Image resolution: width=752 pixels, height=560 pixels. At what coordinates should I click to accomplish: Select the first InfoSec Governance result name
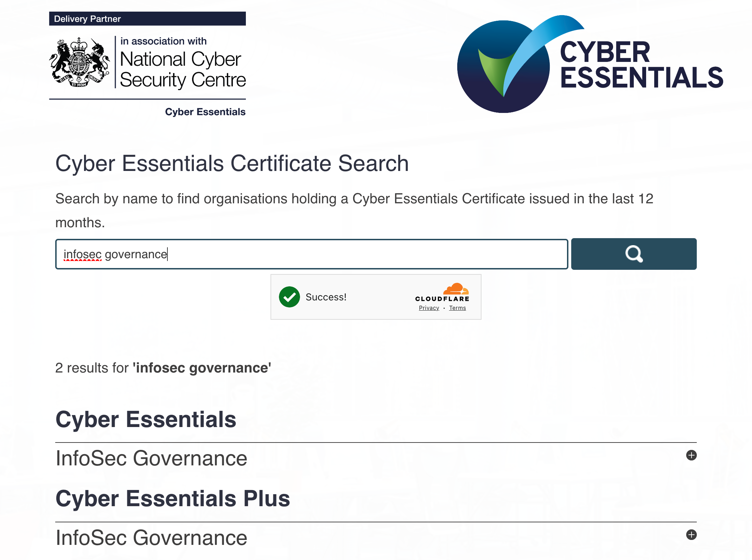pos(151,458)
